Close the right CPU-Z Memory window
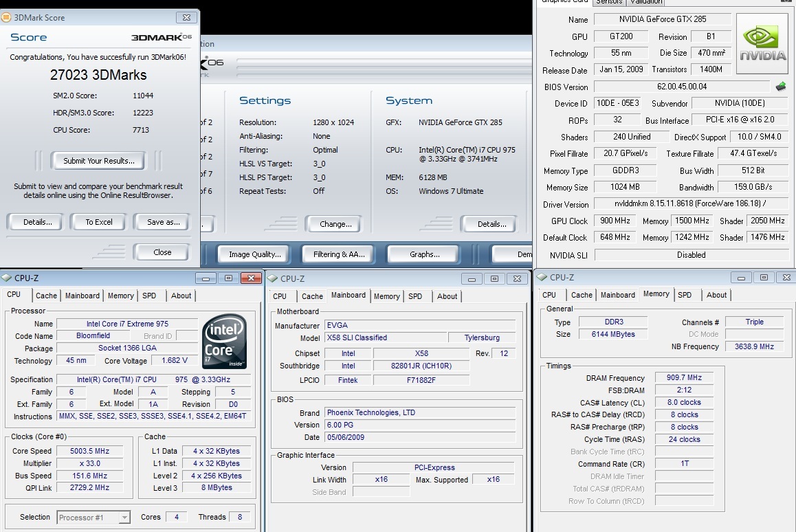Image resolution: width=796 pixels, height=532 pixels. point(786,278)
